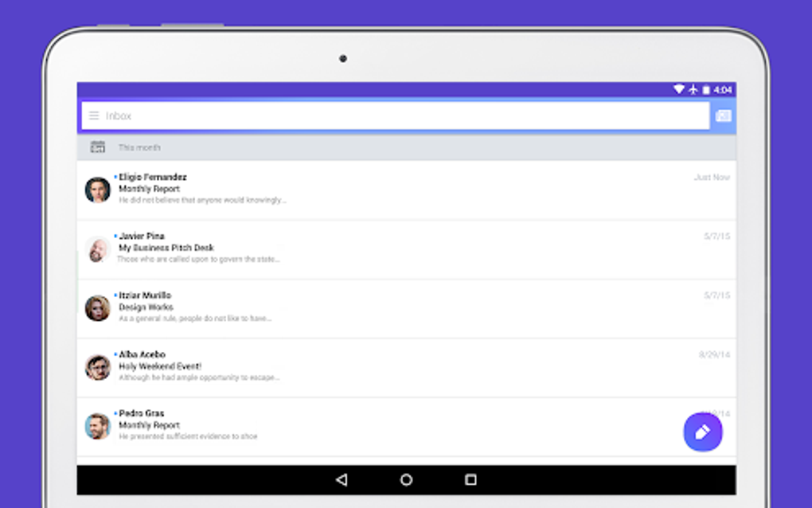Image resolution: width=812 pixels, height=508 pixels.
Task: Open Alba Acebo avatar
Action: point(97,367)
